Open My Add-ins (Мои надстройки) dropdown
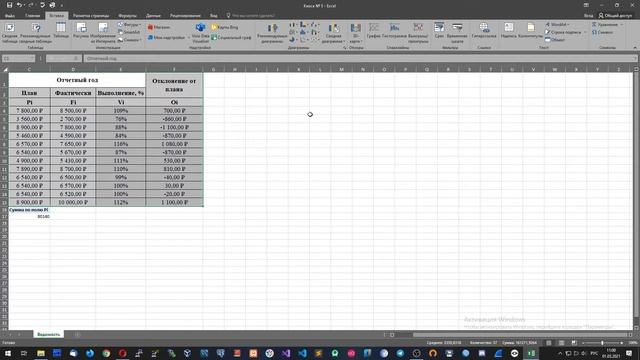 coord(168,38)
